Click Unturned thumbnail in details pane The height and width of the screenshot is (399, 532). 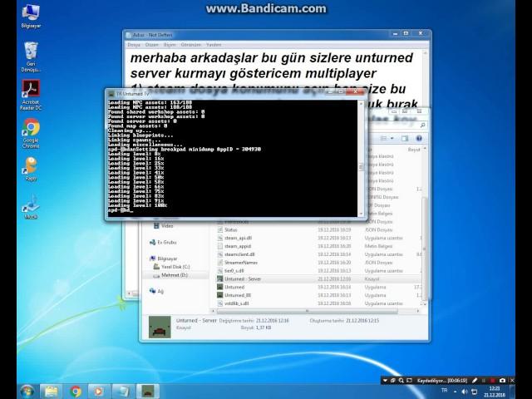[160, 327]
